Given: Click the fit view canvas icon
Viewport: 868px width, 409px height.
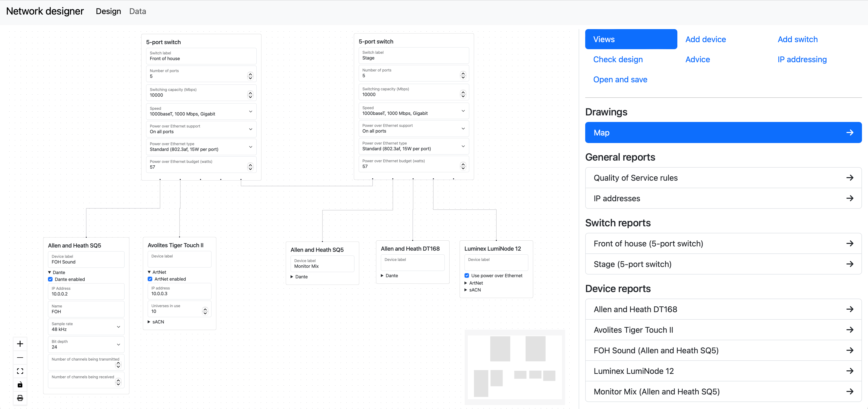Looking at the screenshot, I should pyautogui.click(x=20, y=371).
